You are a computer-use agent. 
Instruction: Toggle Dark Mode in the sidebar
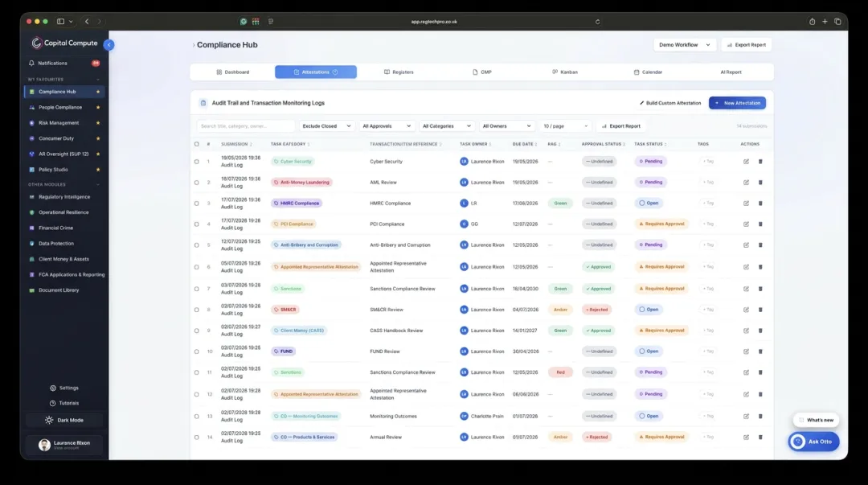[64, 420]
